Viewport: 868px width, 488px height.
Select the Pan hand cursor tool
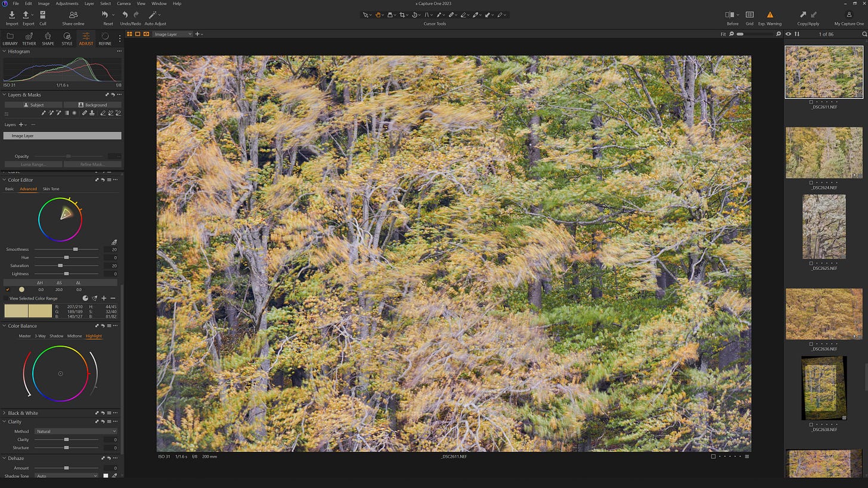pyautogui.click(x=378, y=15)
